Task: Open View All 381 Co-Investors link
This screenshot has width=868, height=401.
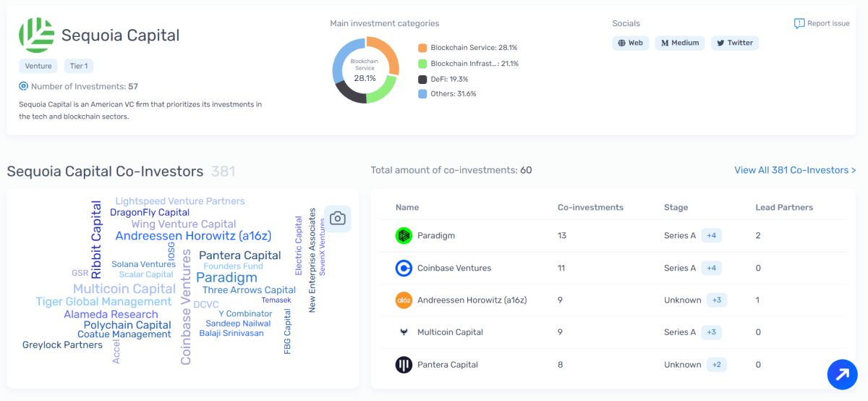Action: pyautogui.click(x=795, y=170)
